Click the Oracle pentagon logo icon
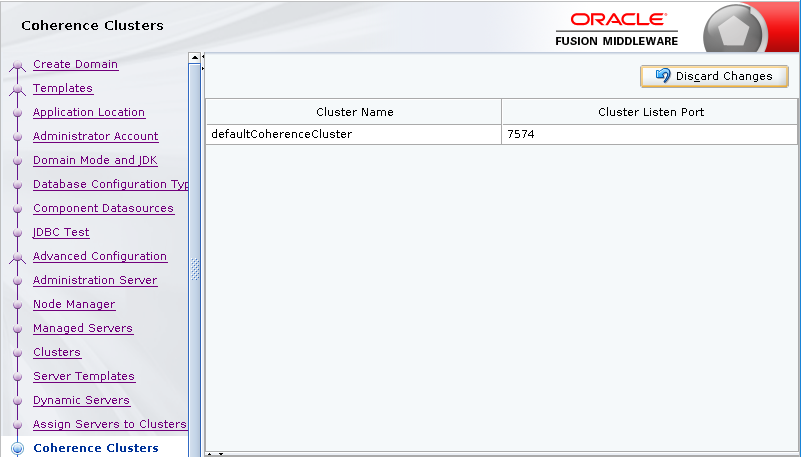This screenshot has height=457, width=801. [x=735, y=32]
